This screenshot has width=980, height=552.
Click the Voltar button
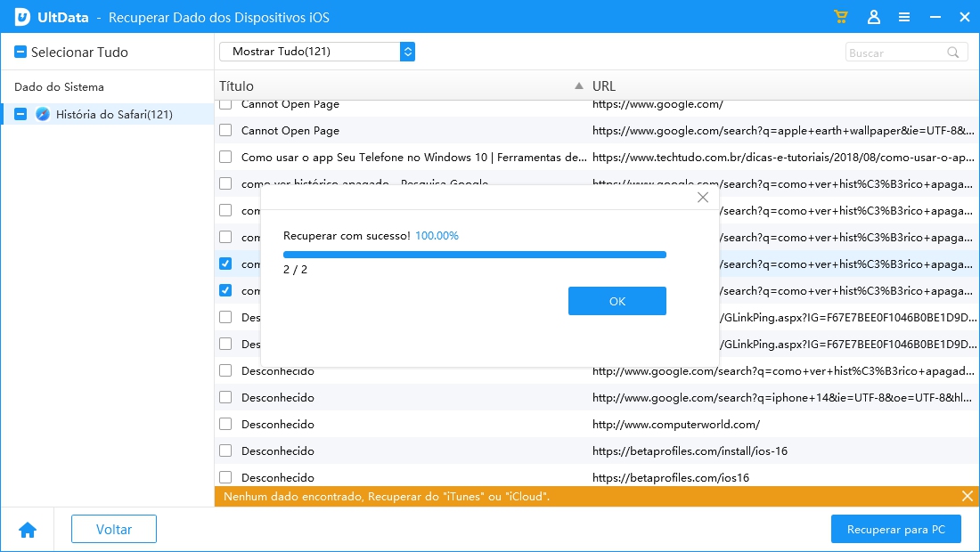coord(114,529)
